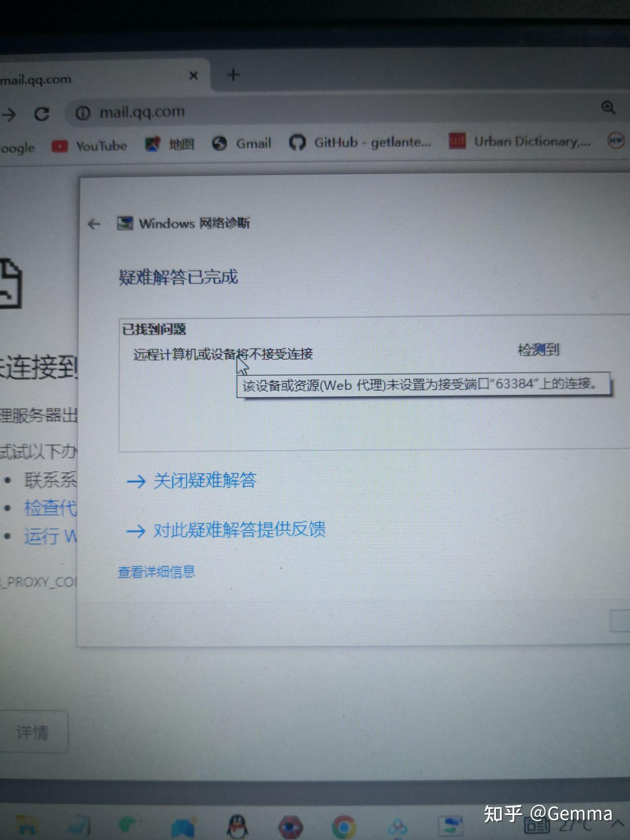
Task: Open QQ penguin icon in taskbar
Action: [x=238, y=825]
